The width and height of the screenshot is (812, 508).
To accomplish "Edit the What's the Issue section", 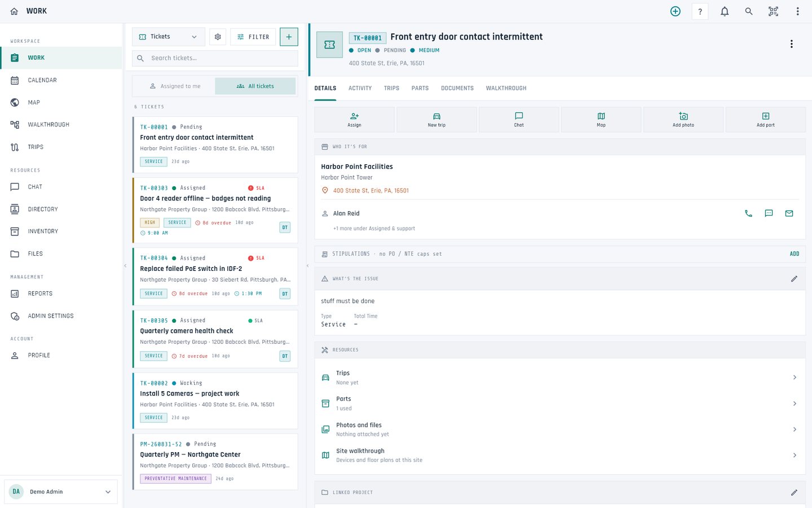I will click(x=794, y=279).
